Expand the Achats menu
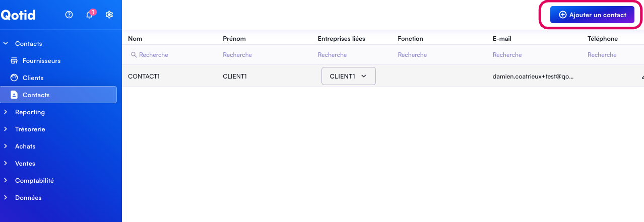 (25, 146)
